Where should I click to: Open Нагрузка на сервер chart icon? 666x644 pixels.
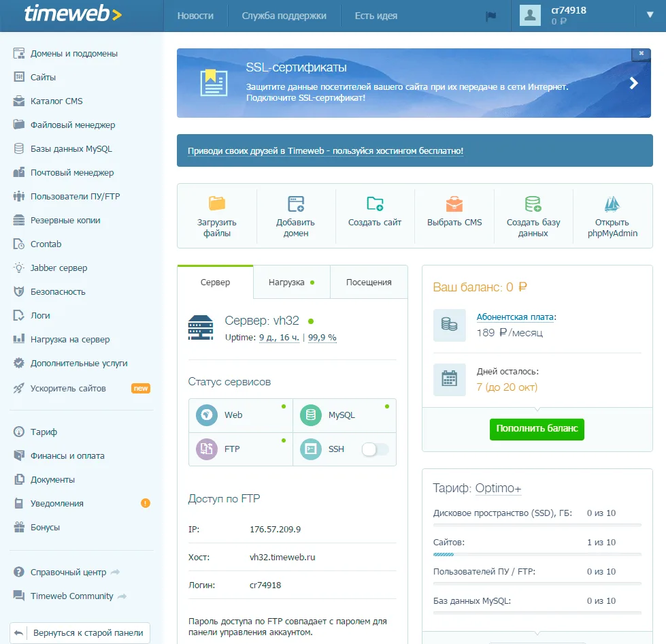coord(18,339)
